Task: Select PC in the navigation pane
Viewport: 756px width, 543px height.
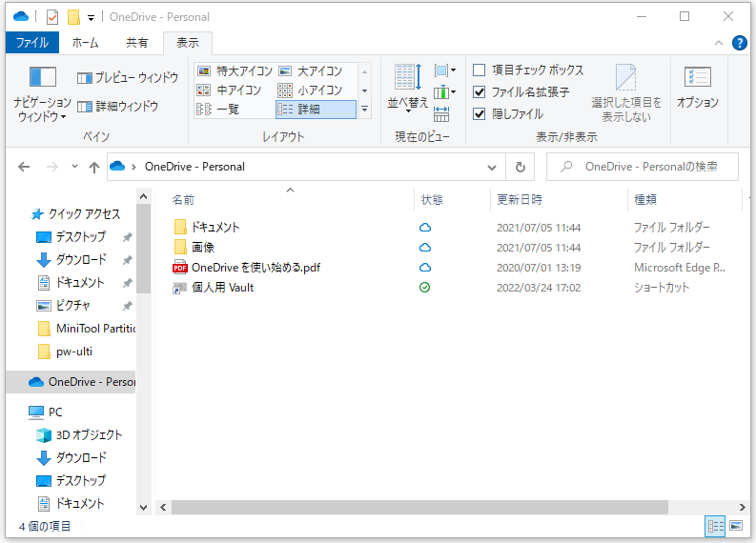Action: coord(55,412)
